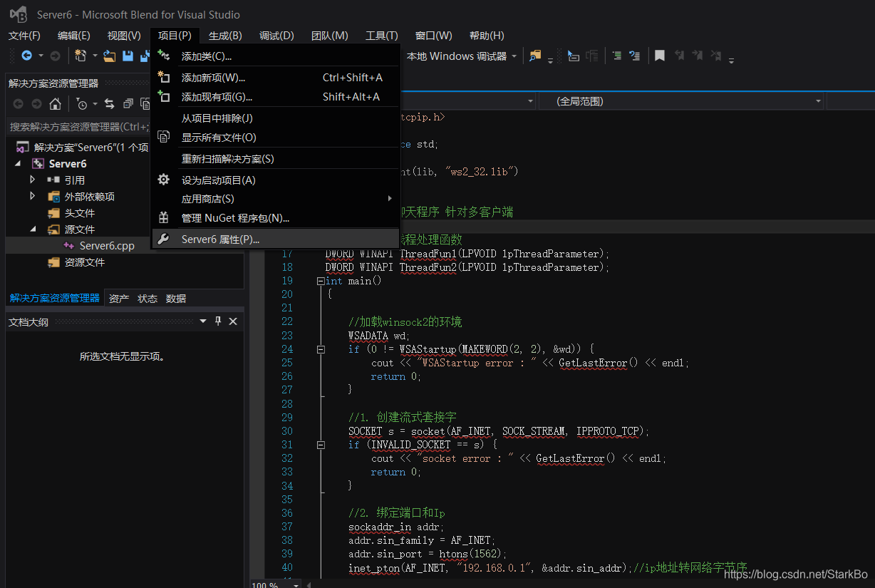This screenshot has width=875, height=588.
Task: Expand the 外部依赖项 node
Action: (x=32, y=196)
